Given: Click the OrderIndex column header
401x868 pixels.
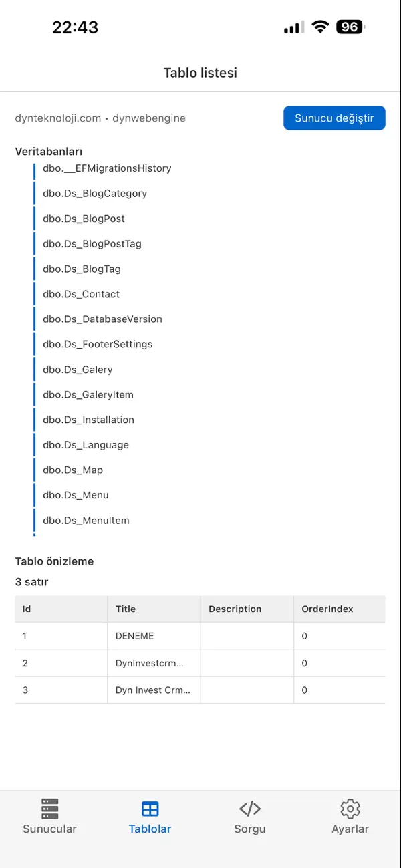Looking at the screenshot, I should (327, 609).
